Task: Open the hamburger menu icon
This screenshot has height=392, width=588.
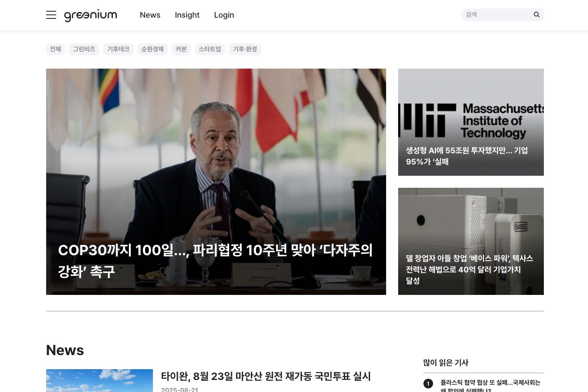Action: click(x=51, y=15)
